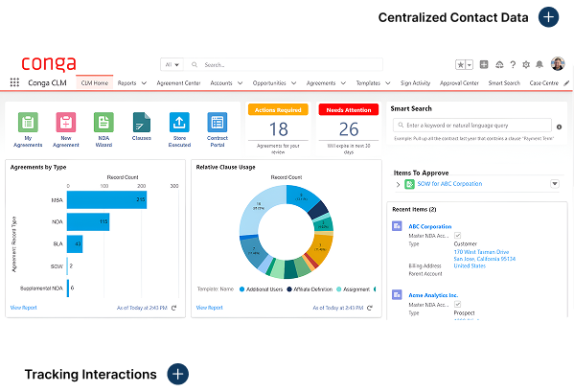Open the notifications bell
Screen dimensions: 574x392
[x=540, y=65]
